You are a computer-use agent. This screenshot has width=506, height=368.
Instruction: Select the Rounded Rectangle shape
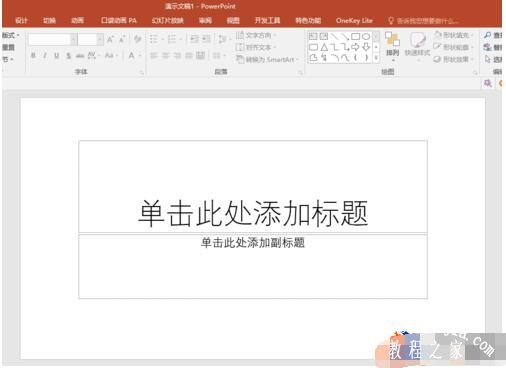click(x=313, y=47)
